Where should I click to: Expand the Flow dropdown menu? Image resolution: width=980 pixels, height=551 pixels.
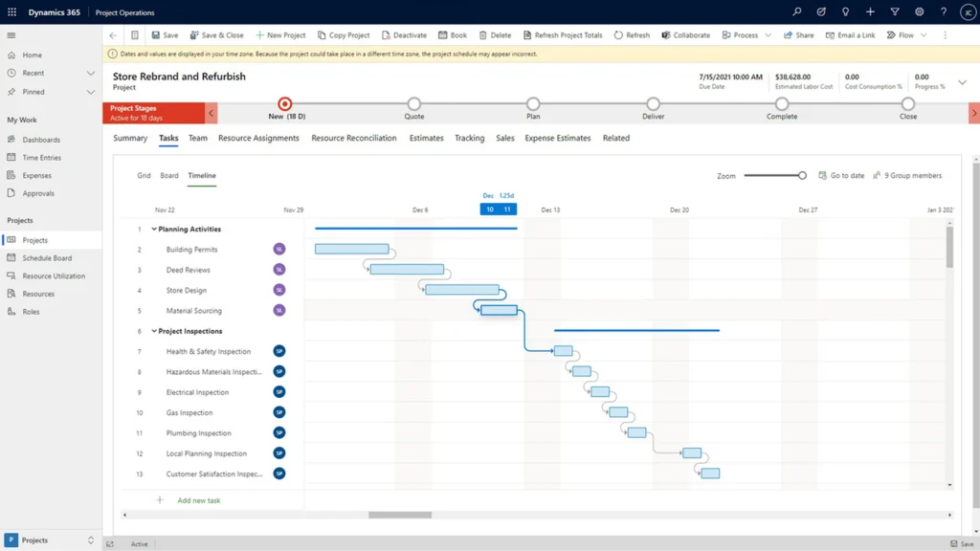click(924, 35)
